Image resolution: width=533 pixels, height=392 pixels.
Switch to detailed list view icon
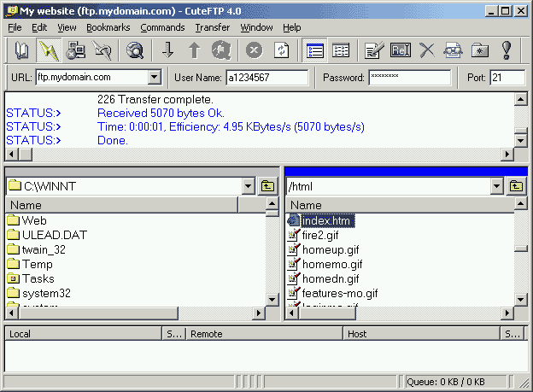coord(314,50)
